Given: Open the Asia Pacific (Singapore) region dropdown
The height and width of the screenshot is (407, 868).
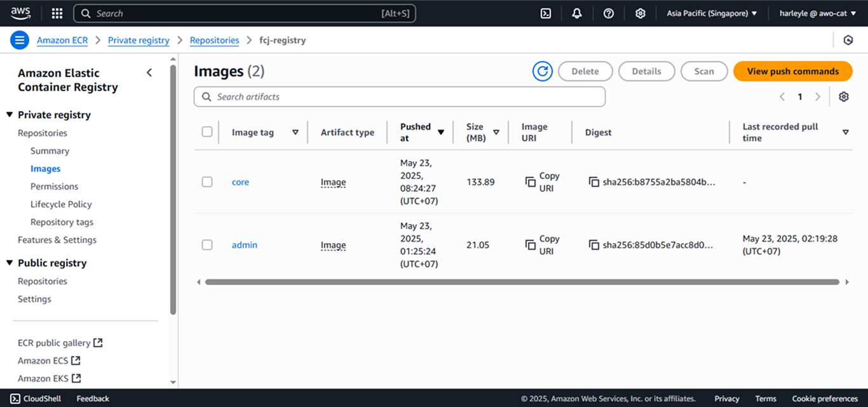Looking at the screenshot, I should point(712,13).
